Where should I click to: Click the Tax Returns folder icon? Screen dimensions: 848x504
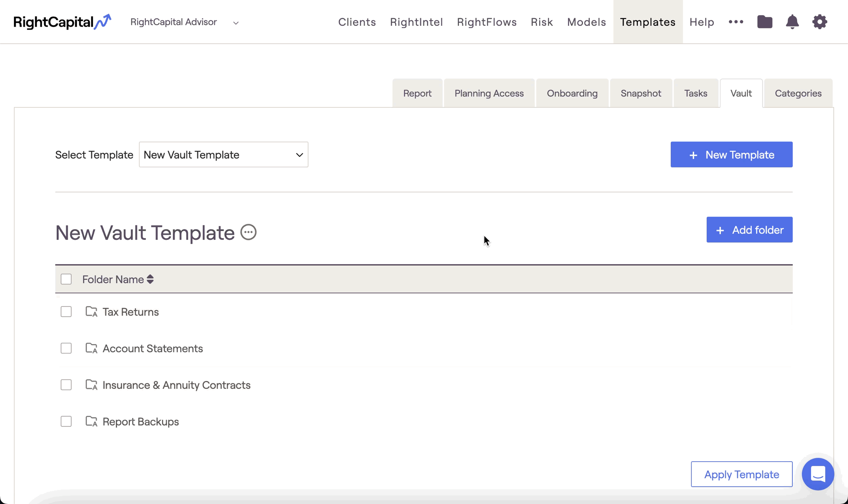click(x=92, y=312)
